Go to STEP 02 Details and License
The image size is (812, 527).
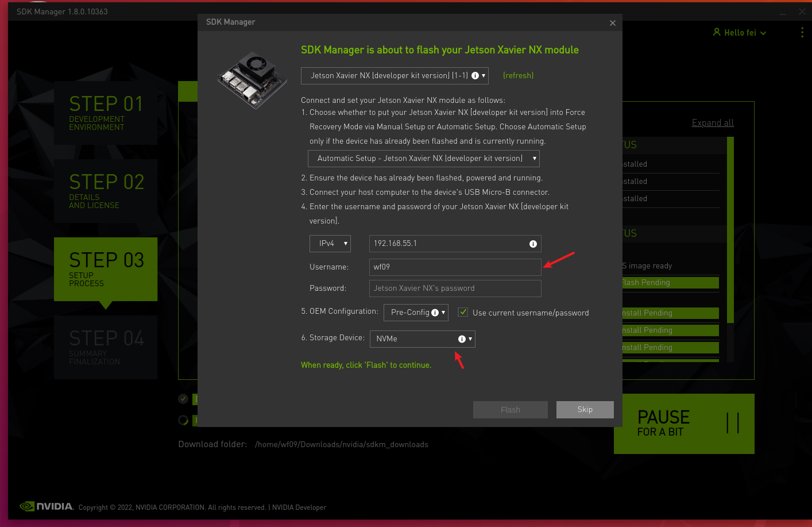tap(106, 191)
